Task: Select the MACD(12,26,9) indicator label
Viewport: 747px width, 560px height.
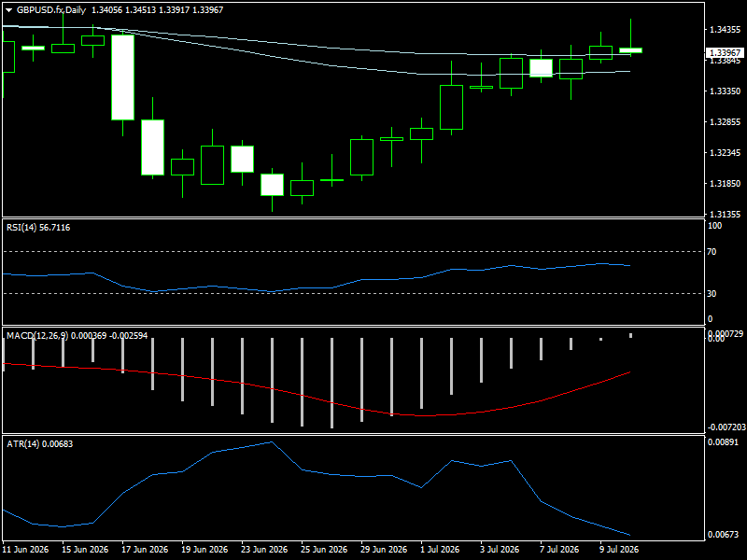Action: [78, 336]
